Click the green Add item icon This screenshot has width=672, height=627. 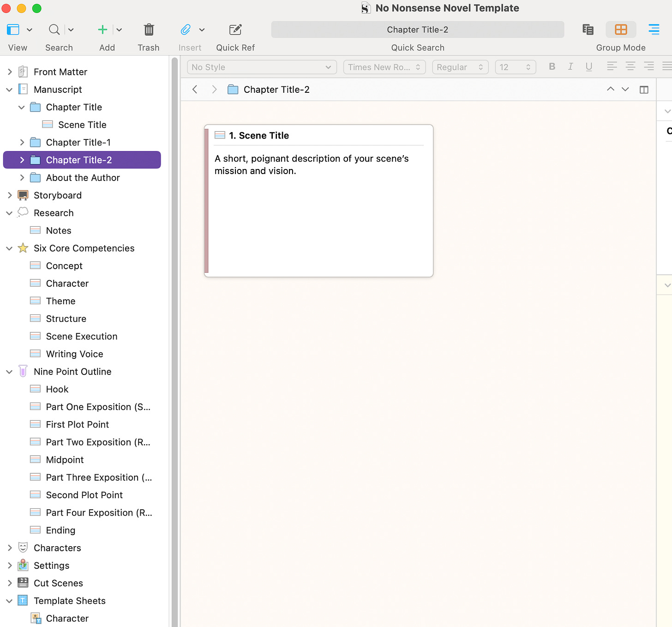[102, 29]
